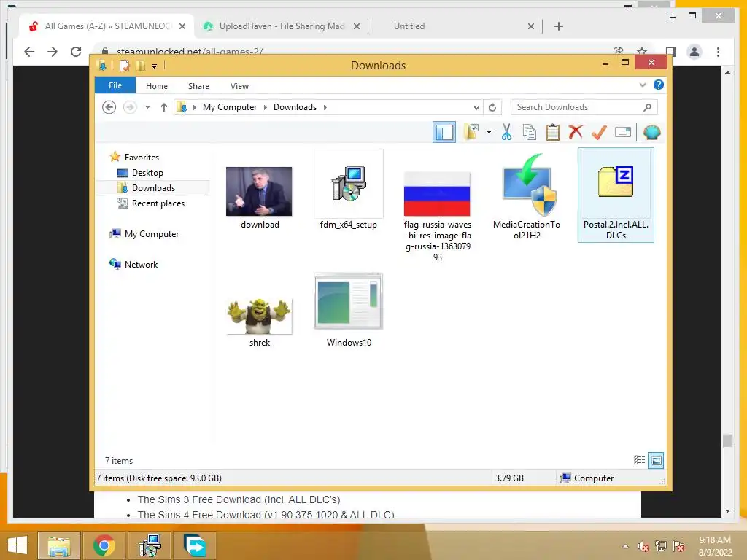Select the fdm_x64_setup installer file
This screenshot has width=747, height=560.
pos(348,190)
